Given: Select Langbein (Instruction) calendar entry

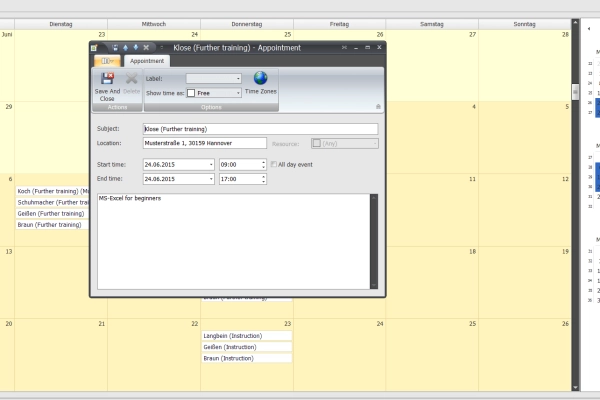Looking at the screenshot, I should tap(247, 336).
